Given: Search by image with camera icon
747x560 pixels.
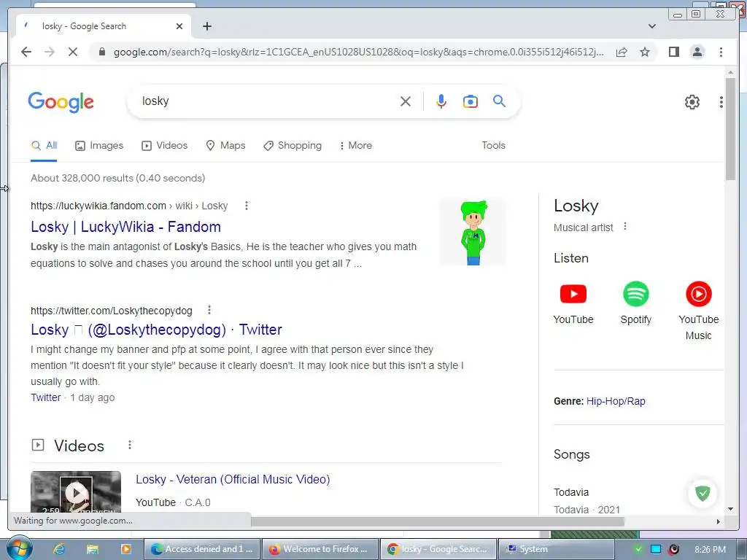Looking at the screenshot, I should click(471, 101).
